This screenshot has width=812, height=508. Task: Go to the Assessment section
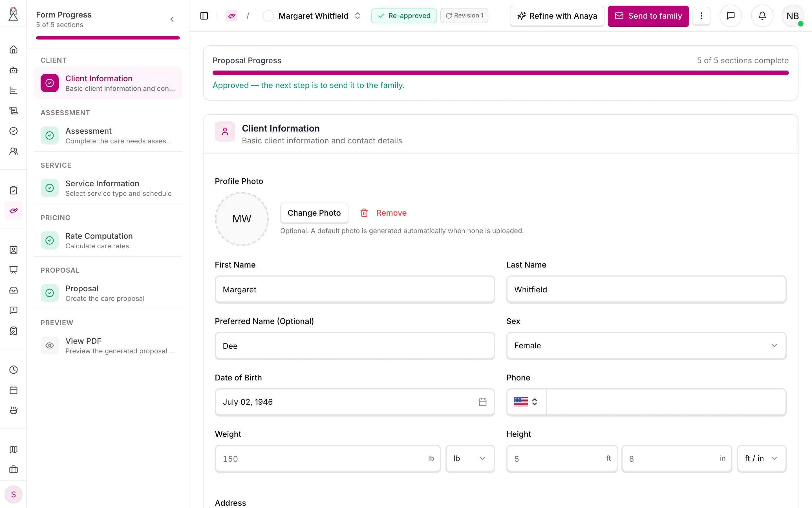[108, 135]
